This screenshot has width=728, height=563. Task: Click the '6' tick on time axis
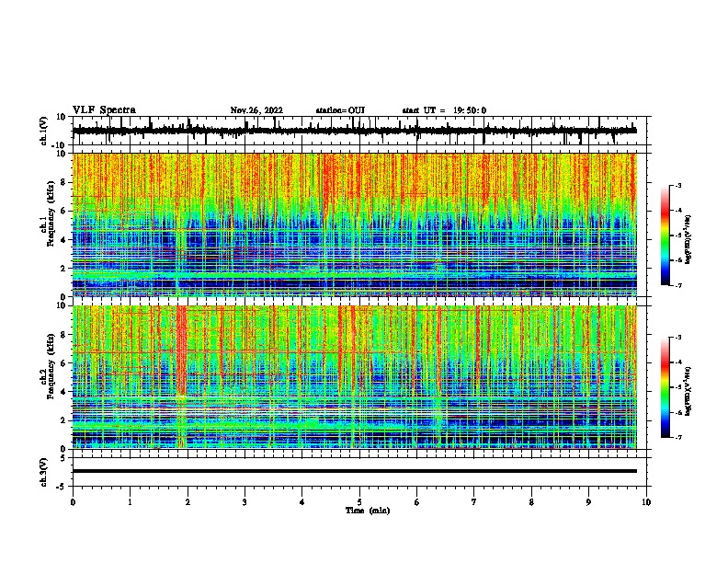click(x=417, y=502)
